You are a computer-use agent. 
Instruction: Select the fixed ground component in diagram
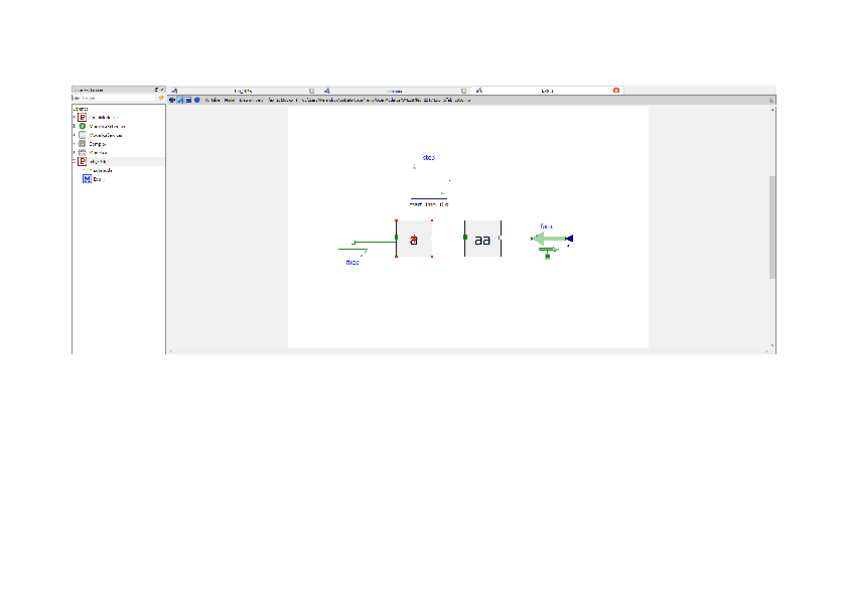point(353,247)
